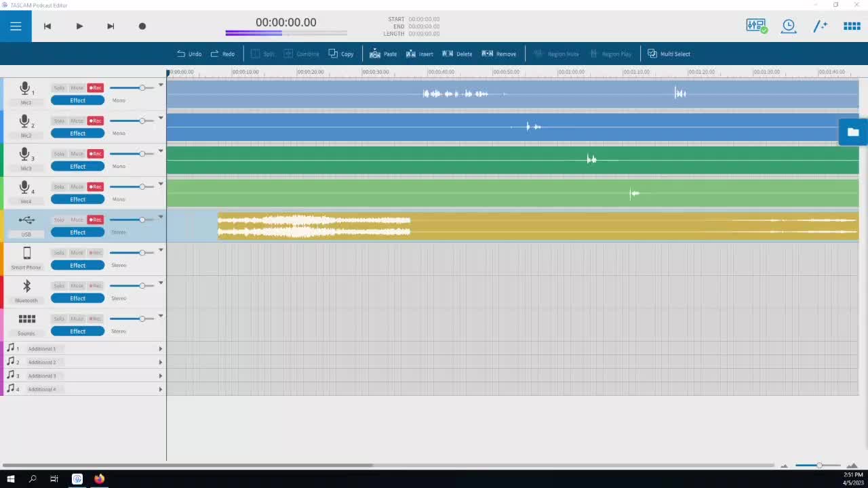Skip back to the previous marker
The height and width of the screenshot is (488, 868).
(47, 26)
